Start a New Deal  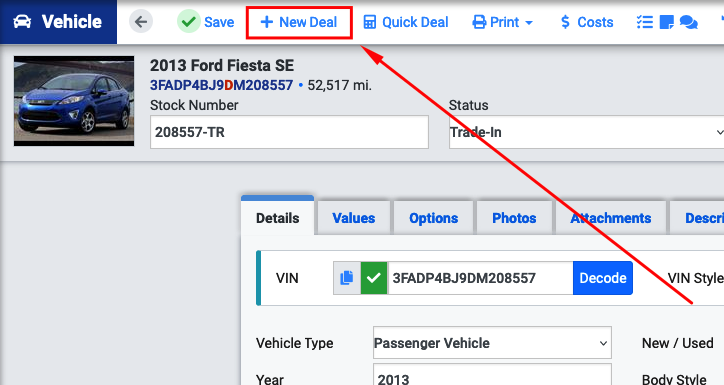pos(299,22)
